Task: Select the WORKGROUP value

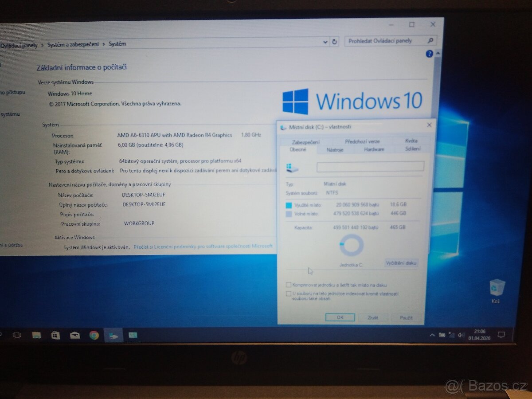Action: (139, 223)
